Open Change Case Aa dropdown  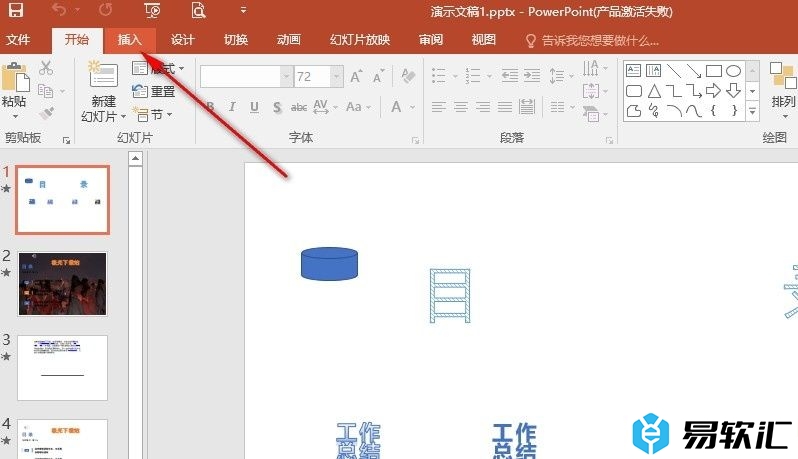click(358, 107)
